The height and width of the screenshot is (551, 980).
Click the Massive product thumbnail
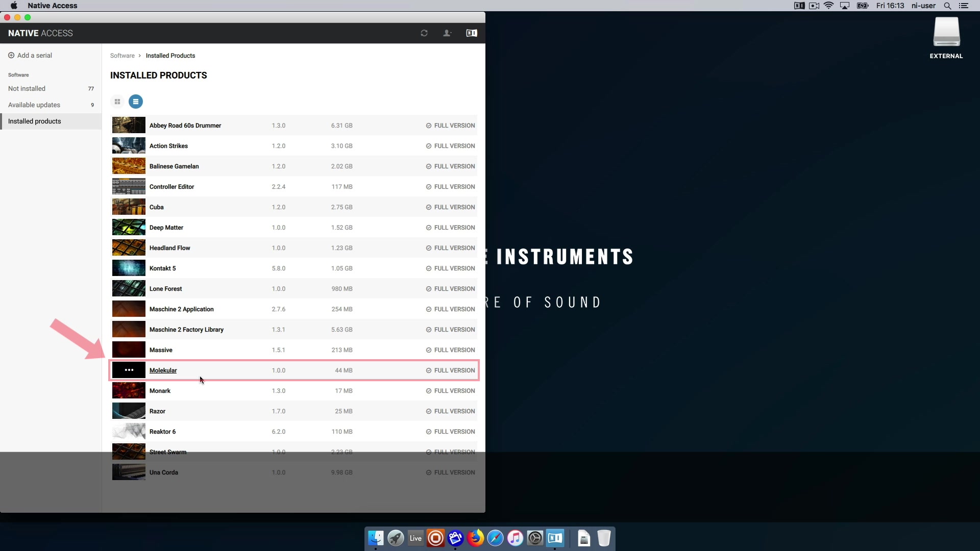pos(129,350)
